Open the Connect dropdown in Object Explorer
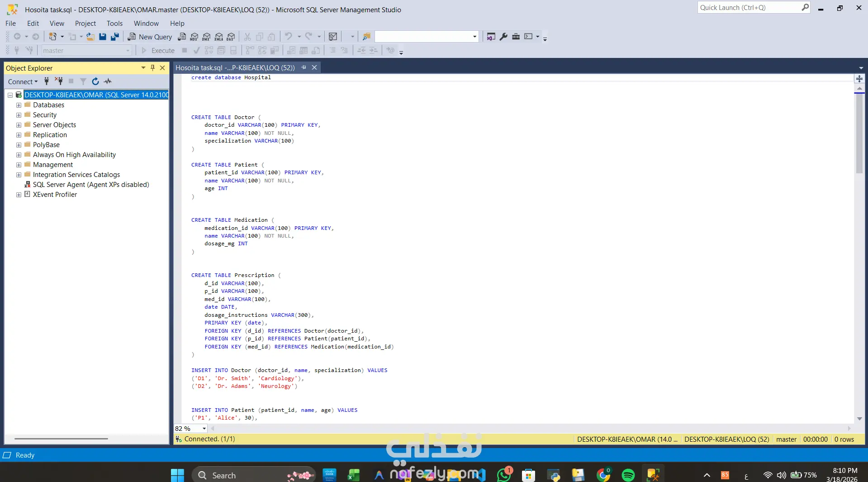The height and width of the screenshot is (482, 868). tap(23, 81)
